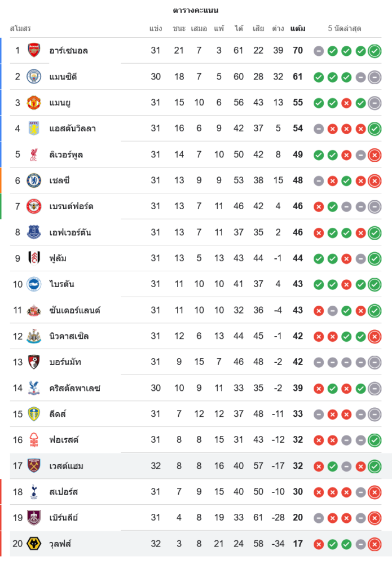Screen dimensions: 392x564
Task: Click Liverpool's latest match loss icon
Action: 374,155
